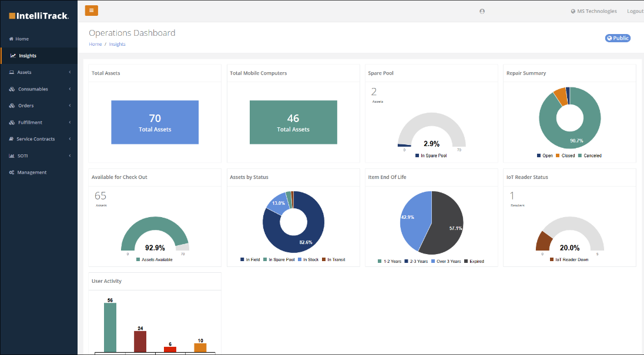Select the Insights sidebar menu item

39,56
